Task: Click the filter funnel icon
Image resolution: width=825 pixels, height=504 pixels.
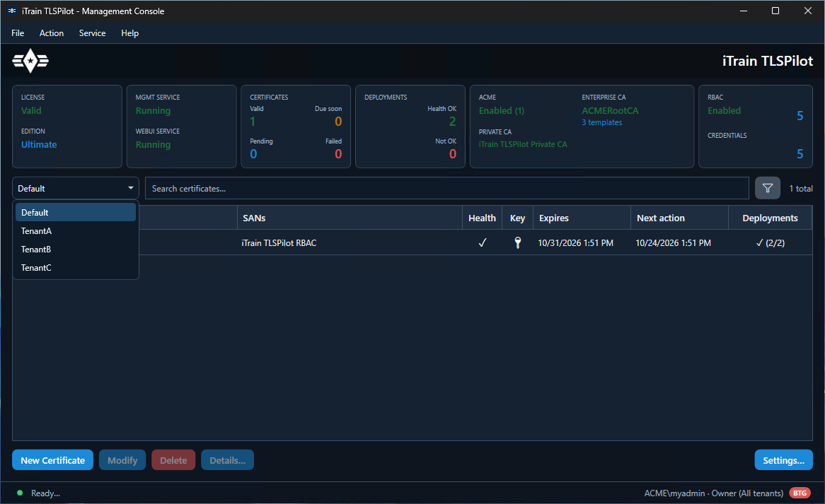Action: tap(767, 188)
